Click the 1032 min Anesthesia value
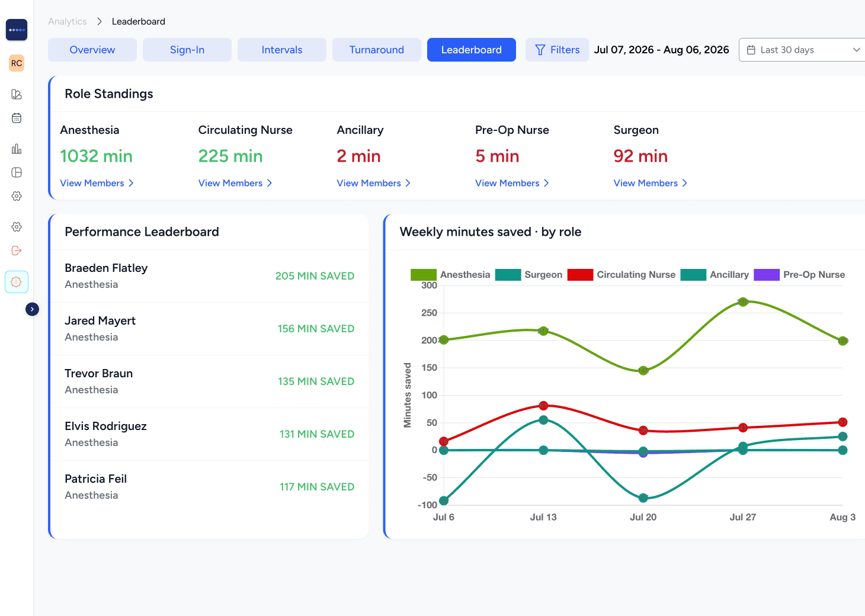Viewport: 865px width, 616px height. (96, 156)
